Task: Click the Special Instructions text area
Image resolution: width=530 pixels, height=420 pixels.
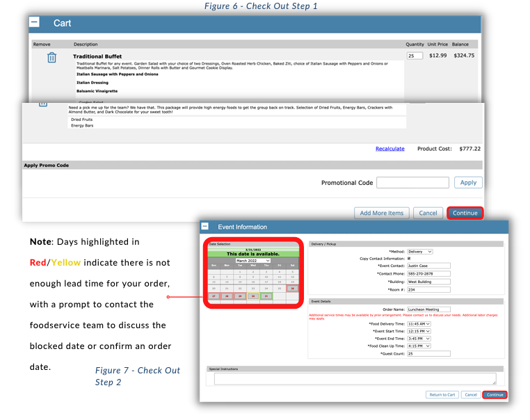Action: click(355, 379)
